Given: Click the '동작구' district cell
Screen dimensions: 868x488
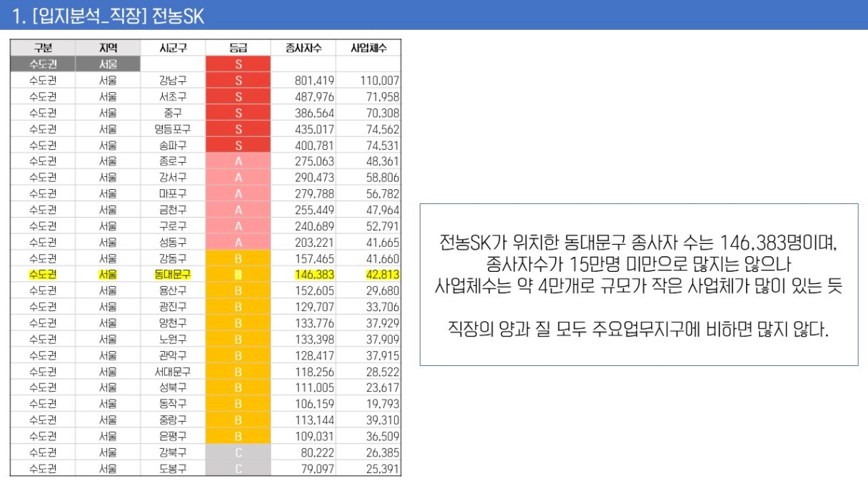Looking at the screenshot, I should click(173, 403).
